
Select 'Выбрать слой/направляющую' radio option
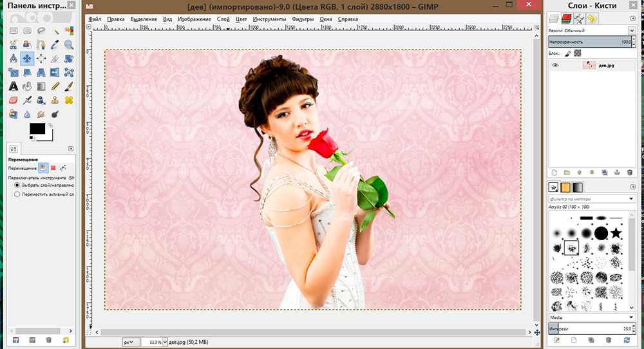click(x=17, y=185)
